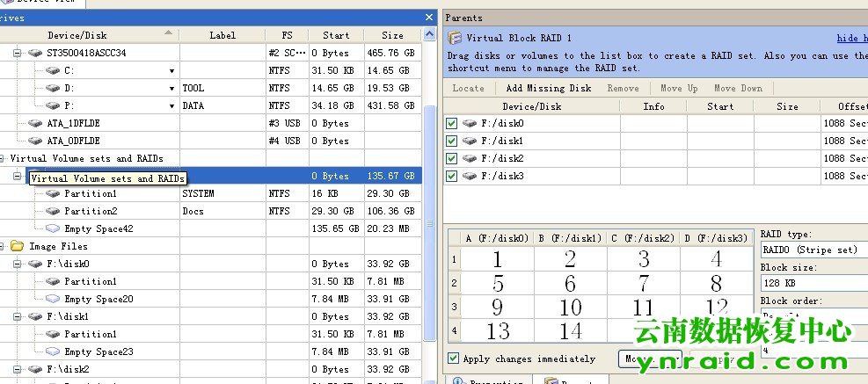Click the ATA_1DFLDE USB device icon

click(34, 123)
